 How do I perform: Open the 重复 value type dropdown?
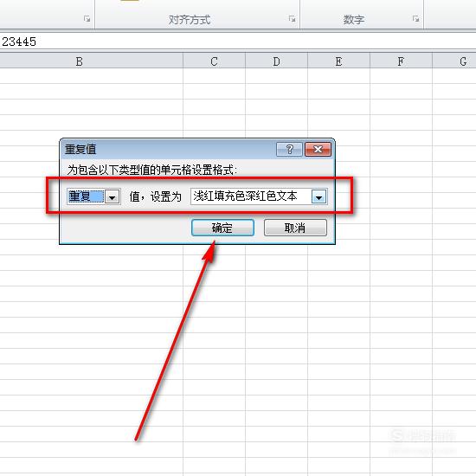[x=112, y=197]
